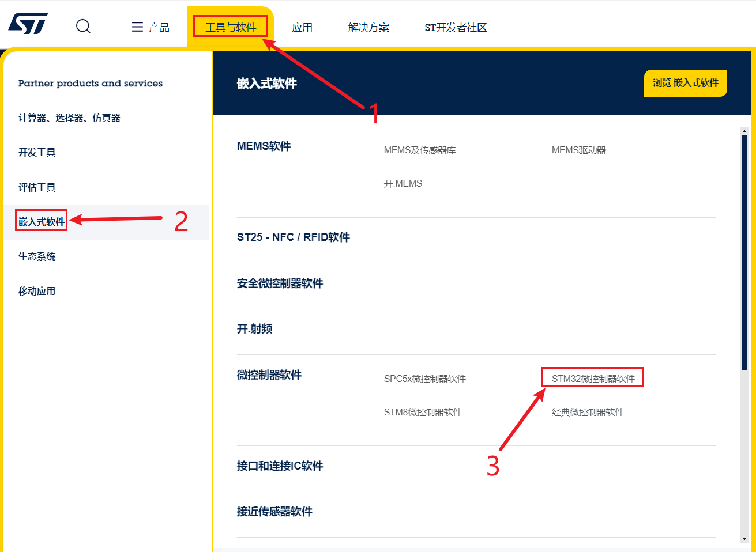Open the MEMS软件 category
Screen dimensions: 756x552
tap(264, 146)
